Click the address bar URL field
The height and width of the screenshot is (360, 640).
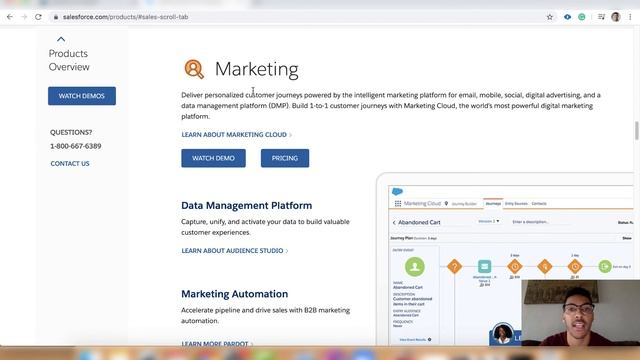point(298,17)
